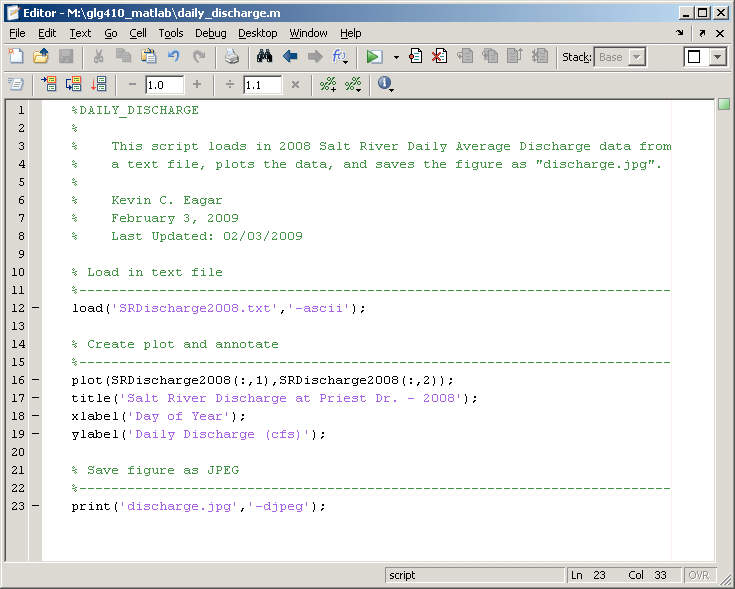Open the Text menu
Viewport: 735px width, 589px height.
pyautogui.click(x=80, y=33)
